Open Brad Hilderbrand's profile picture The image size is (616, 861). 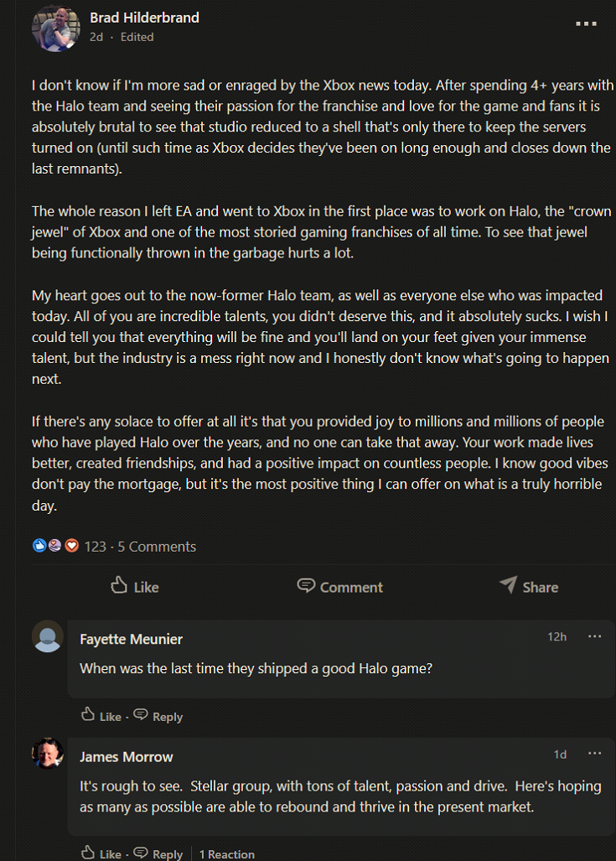pos(55,28)
